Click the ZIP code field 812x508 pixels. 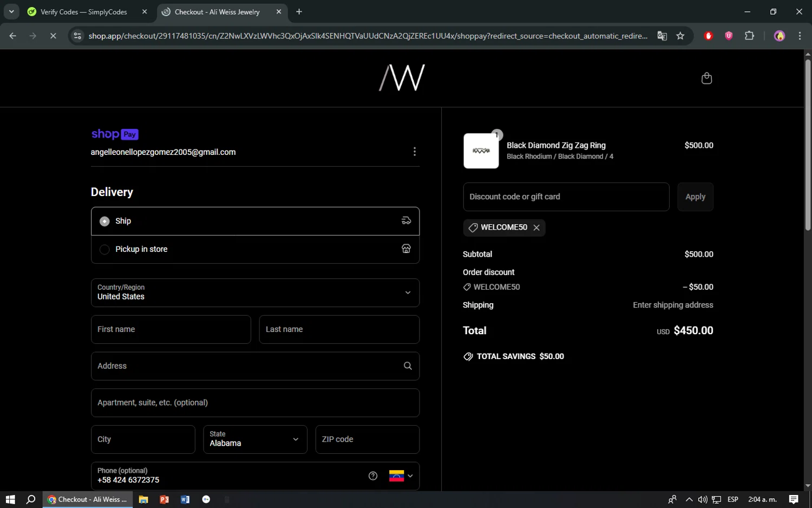[368, 439]
